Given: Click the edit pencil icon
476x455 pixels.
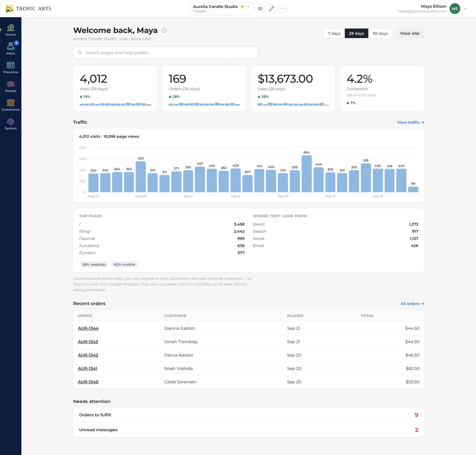Looking at the screenshot, I should pyautogui.click(x=272, y=9).
